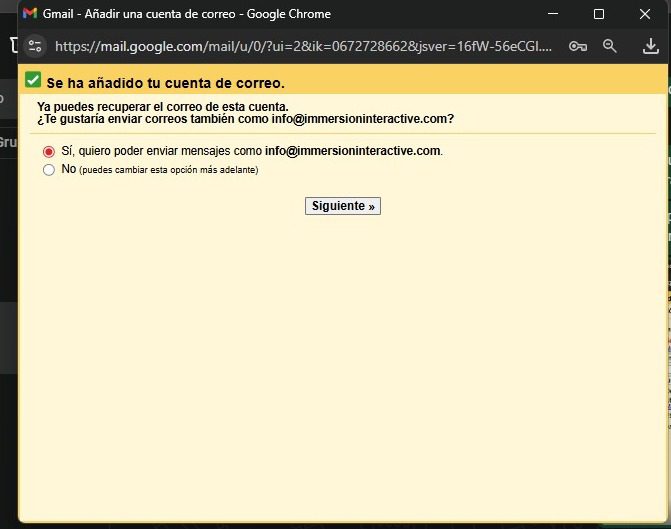Click the heading 'Se ha añadido tu cuenta de correo.'
Image resolution: width=671 pixels, height=529 pixels.
tap(165, 83)
